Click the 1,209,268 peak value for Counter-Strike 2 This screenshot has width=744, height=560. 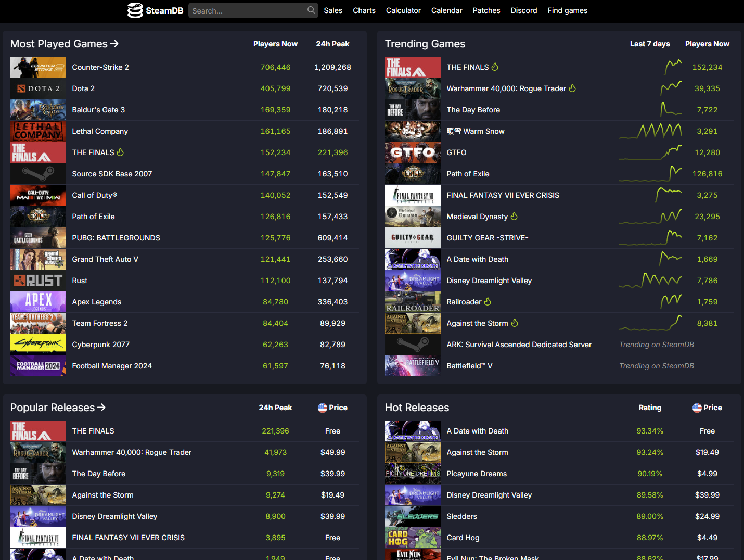pyautogui.click(x=333, y=67)
